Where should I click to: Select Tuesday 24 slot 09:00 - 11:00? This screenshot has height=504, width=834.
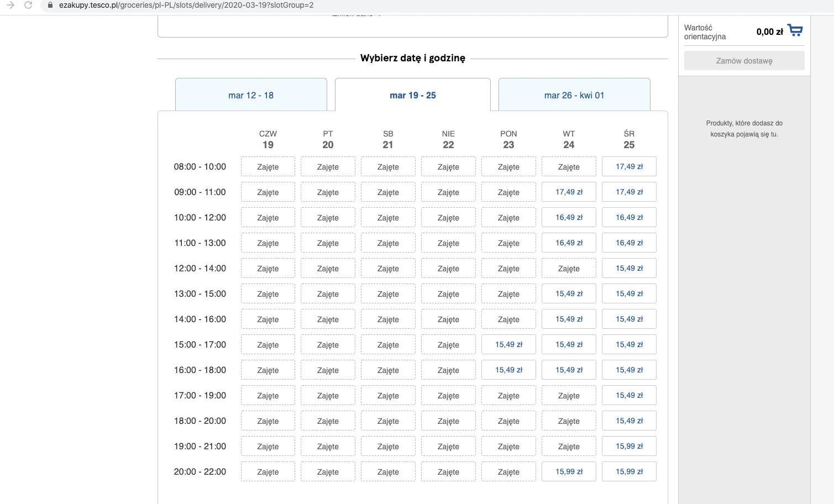[x=569, y=192]
